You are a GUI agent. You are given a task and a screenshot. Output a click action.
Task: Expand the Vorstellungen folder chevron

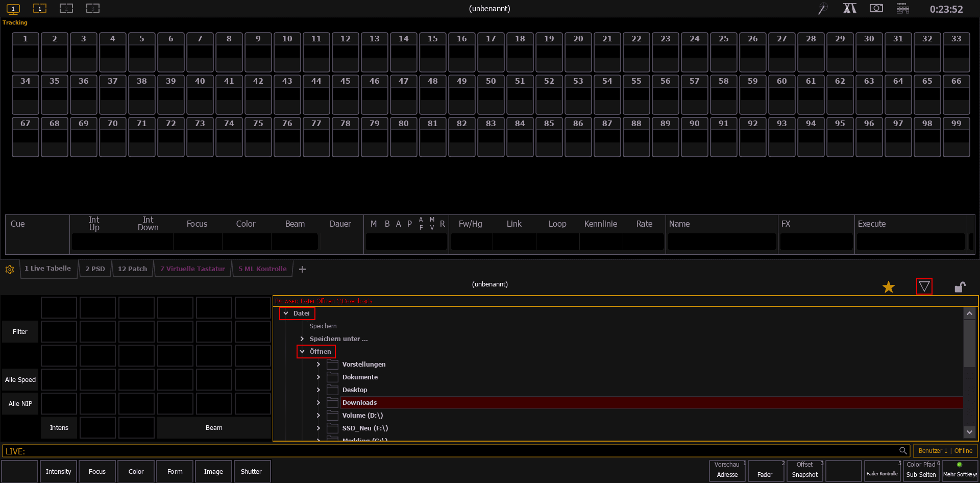click(x=318, y=365)
